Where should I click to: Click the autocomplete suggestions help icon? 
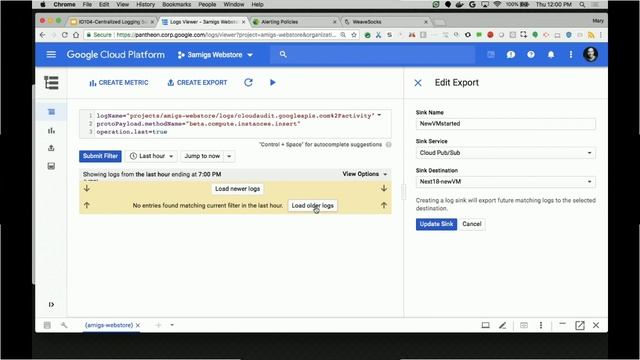[x=389, y=144]
